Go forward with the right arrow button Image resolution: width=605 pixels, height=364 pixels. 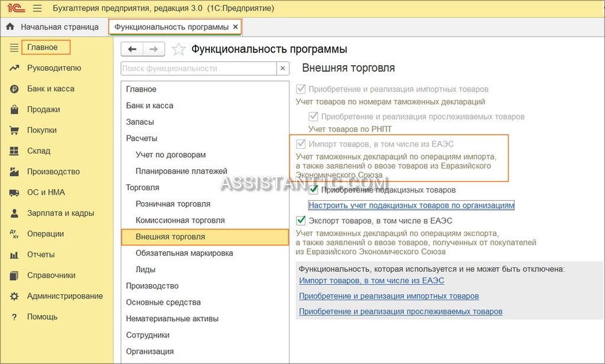154,49
